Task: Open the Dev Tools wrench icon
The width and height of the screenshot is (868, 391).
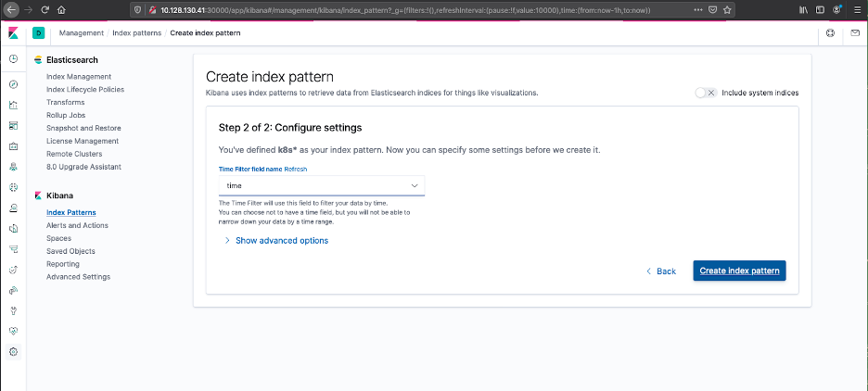Action: 14,310
